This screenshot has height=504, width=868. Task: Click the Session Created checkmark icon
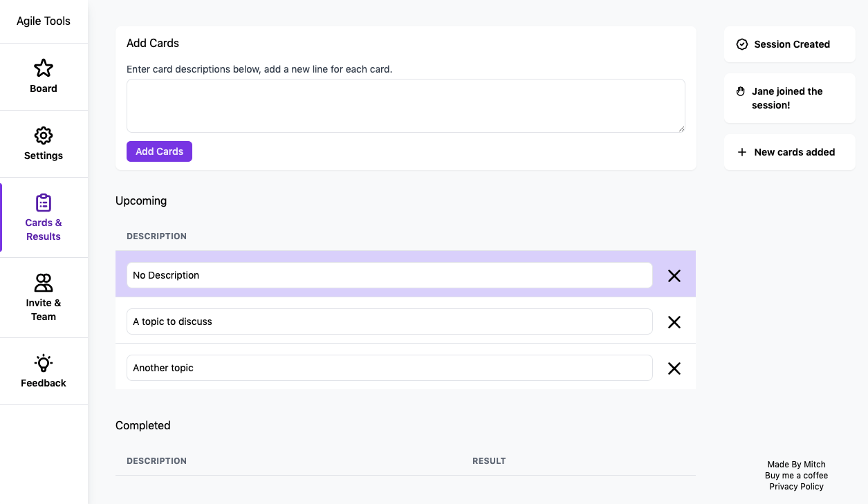(x=742, y=44)
